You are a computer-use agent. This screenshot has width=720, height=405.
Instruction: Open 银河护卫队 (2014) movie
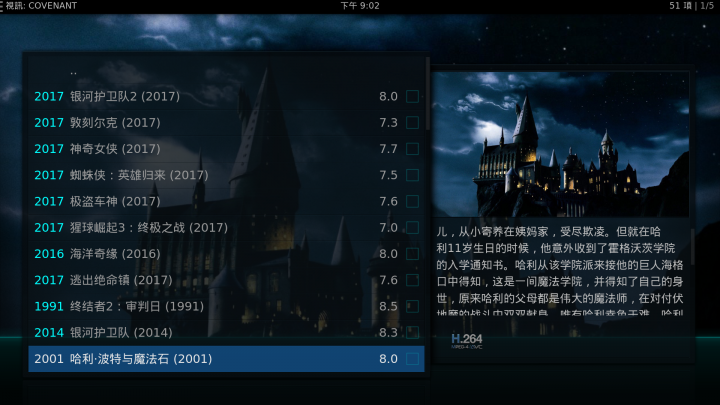point(226,332)
